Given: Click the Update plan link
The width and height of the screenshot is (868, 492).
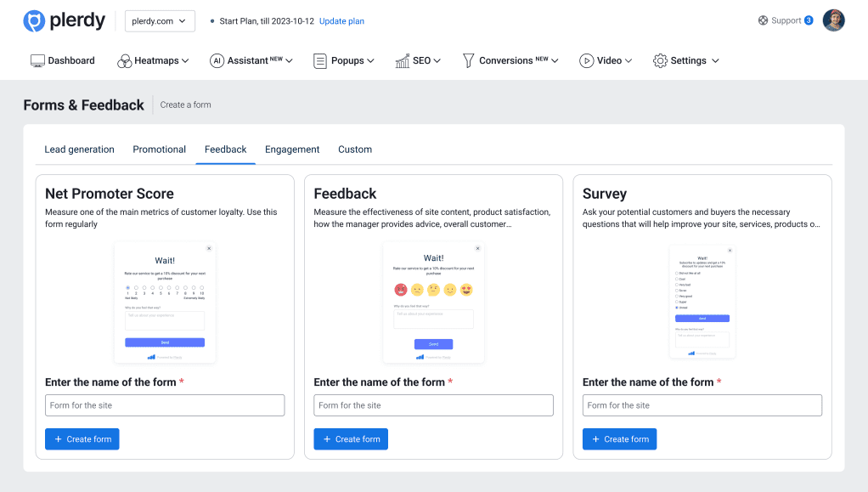Looking at the screenshot, I should point(341,20).
